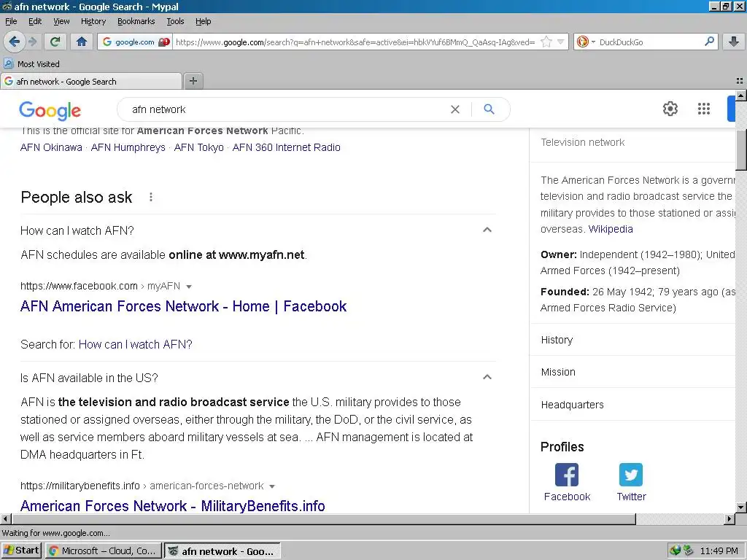Image resolution: width=747 pixels, height=560 pixels.
Task: Bookmark this page with the star icon
Action: (x=546, y=42)
